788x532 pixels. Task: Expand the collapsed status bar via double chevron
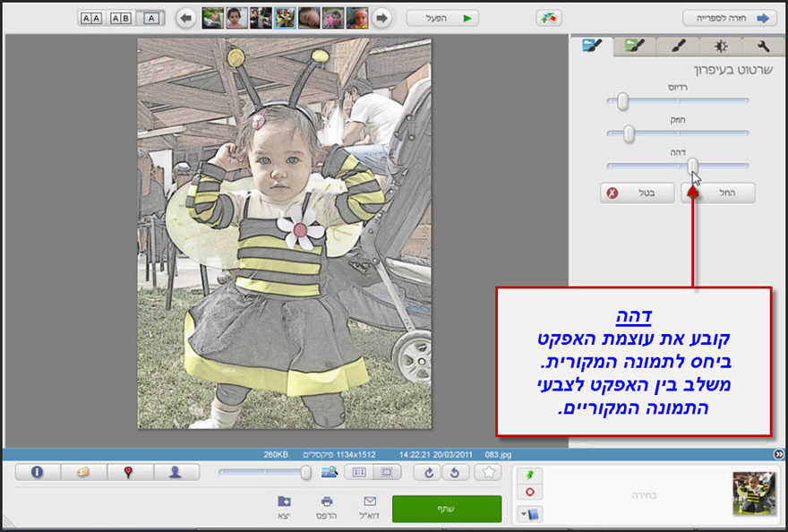(x=780, y=455)
